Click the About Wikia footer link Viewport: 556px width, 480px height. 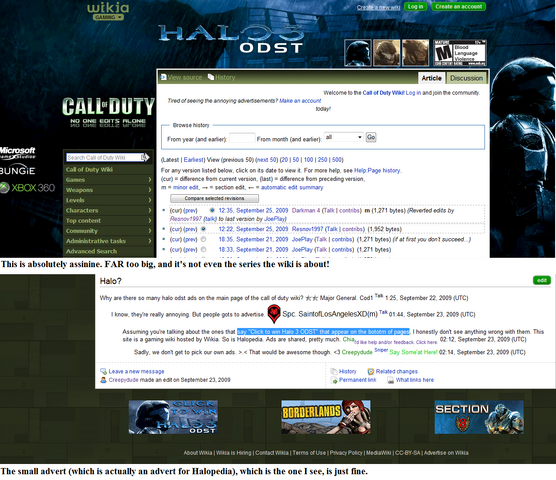point(198,453)
